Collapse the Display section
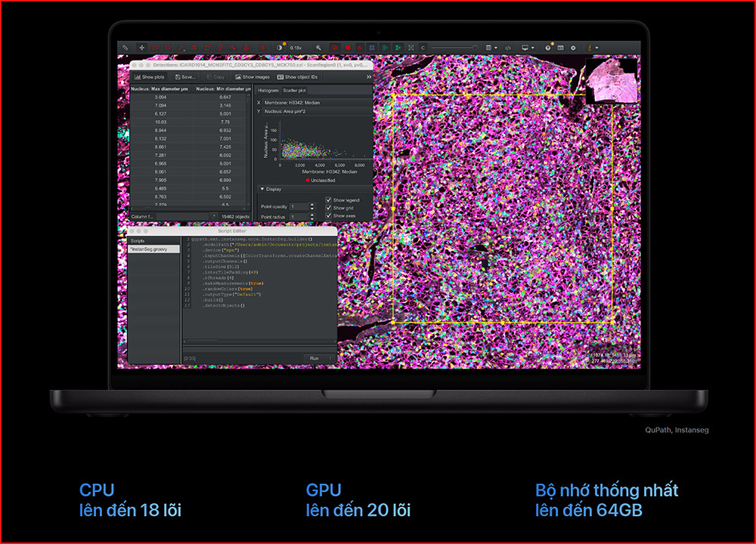This screenshot has width=756, height=544. [262, 190]
